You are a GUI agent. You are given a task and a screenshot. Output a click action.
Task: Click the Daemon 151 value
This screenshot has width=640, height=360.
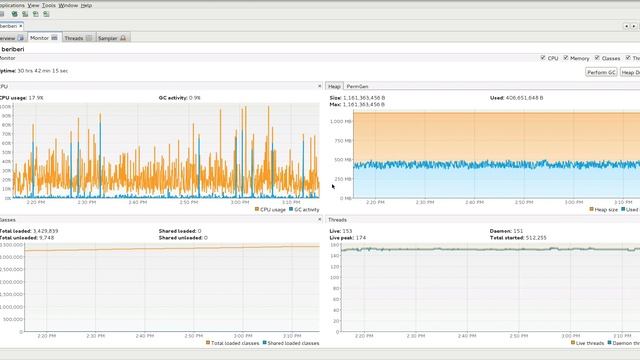[x=518, y=231]
